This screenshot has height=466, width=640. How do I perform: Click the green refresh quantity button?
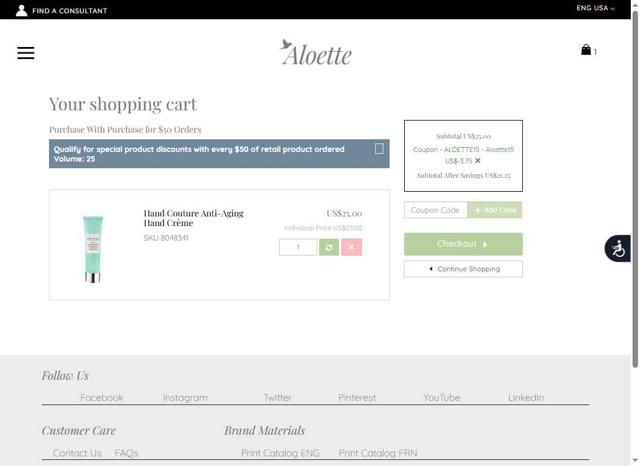point(329,247)
